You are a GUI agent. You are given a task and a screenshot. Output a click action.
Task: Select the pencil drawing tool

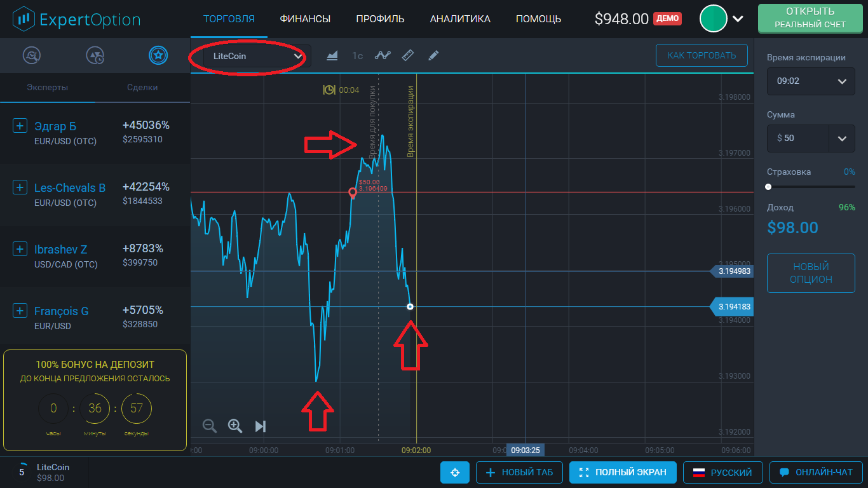click(433, 56)
